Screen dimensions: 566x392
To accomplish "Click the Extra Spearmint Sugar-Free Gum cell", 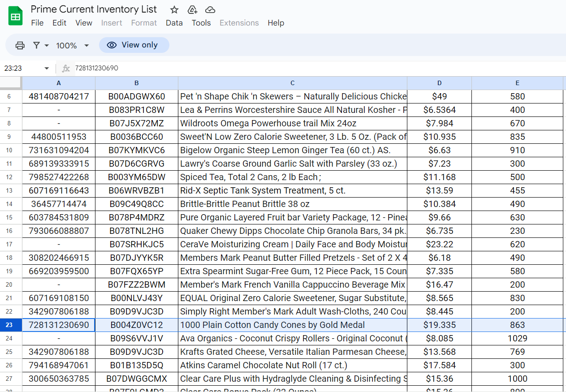I will 293,271.
